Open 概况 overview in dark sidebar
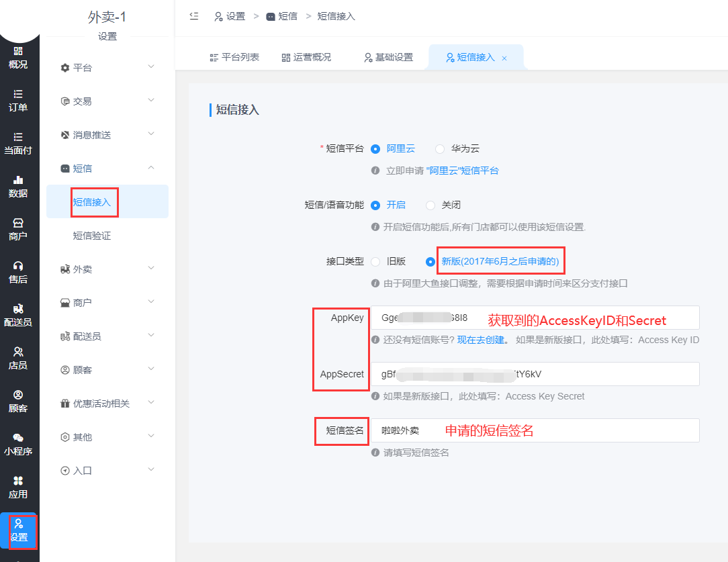Screen dimensions: 728x562 (18, 58)
